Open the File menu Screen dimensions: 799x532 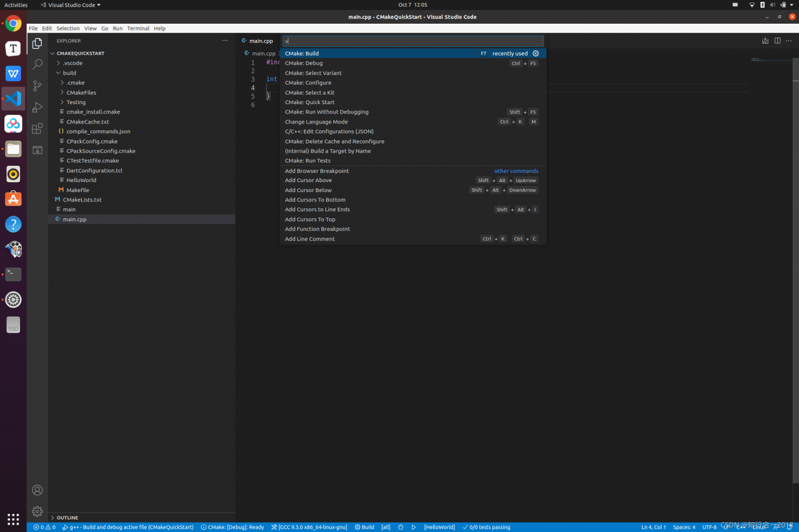[33, 29]
